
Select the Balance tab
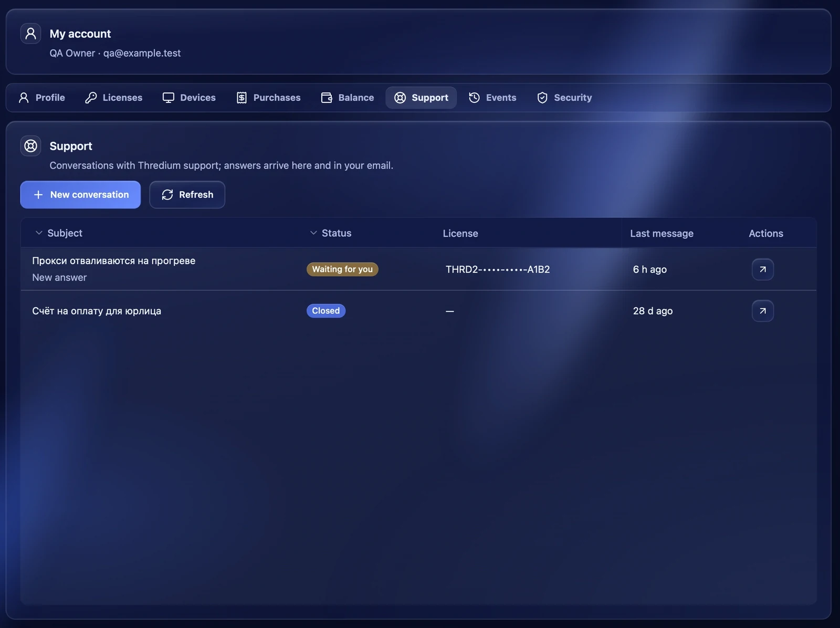point(348,98)
